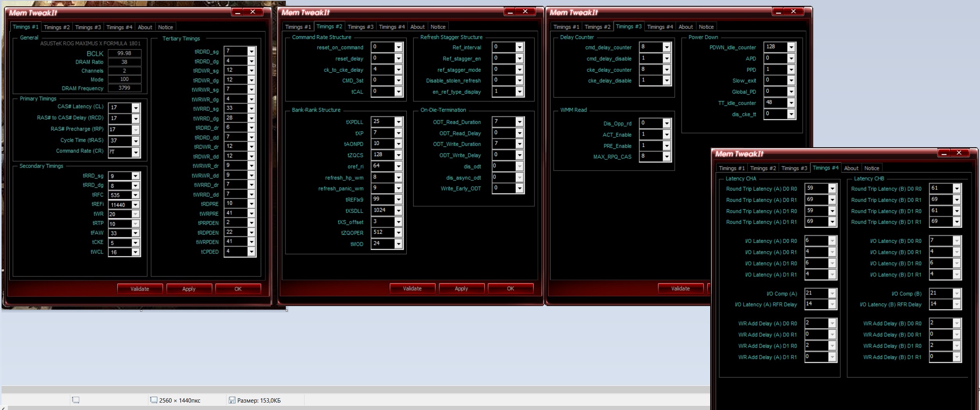Switch to Timings #2 tab in Primary Timings window
Screen dimensions: 980x410
click(57, 27)
